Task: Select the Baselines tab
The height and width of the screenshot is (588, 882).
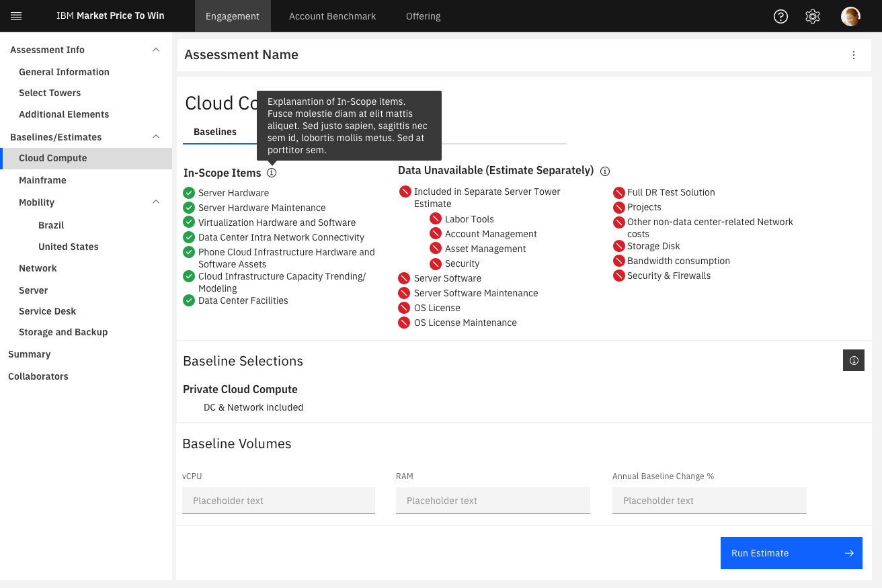Action: click(215, 132)
